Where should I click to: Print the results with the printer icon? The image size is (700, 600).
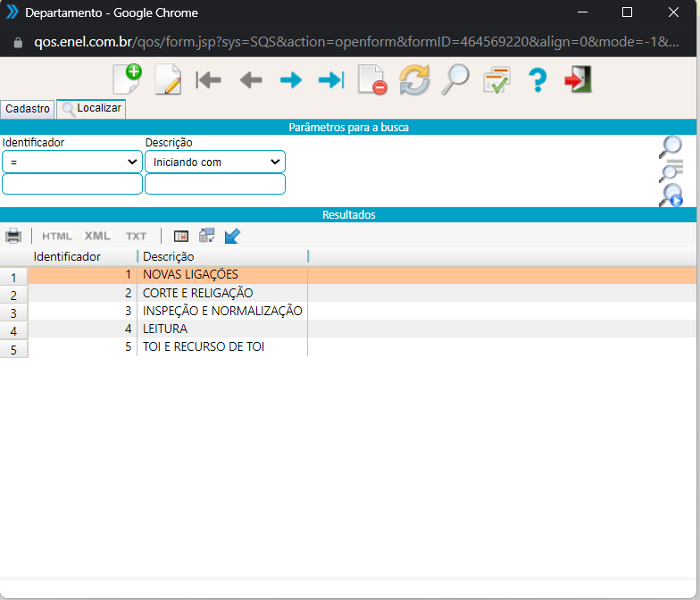13,236
